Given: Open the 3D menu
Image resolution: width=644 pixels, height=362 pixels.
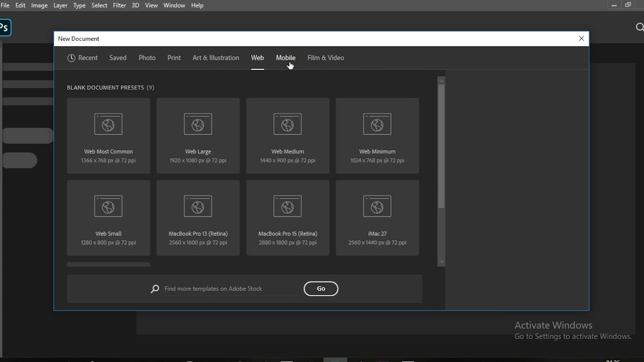Looking at the screenshot, I should pyautogui.click(x=135, y=5).
